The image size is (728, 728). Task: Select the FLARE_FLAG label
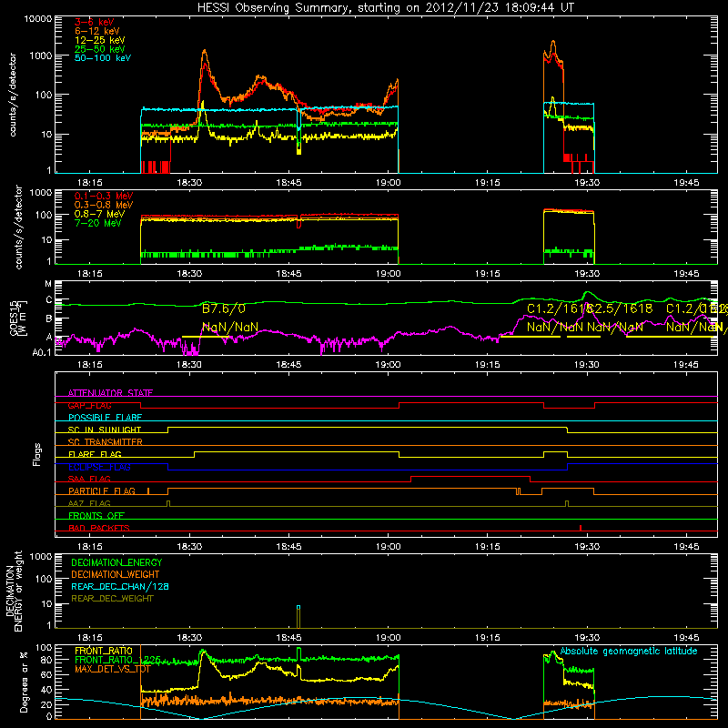point(95,454)
